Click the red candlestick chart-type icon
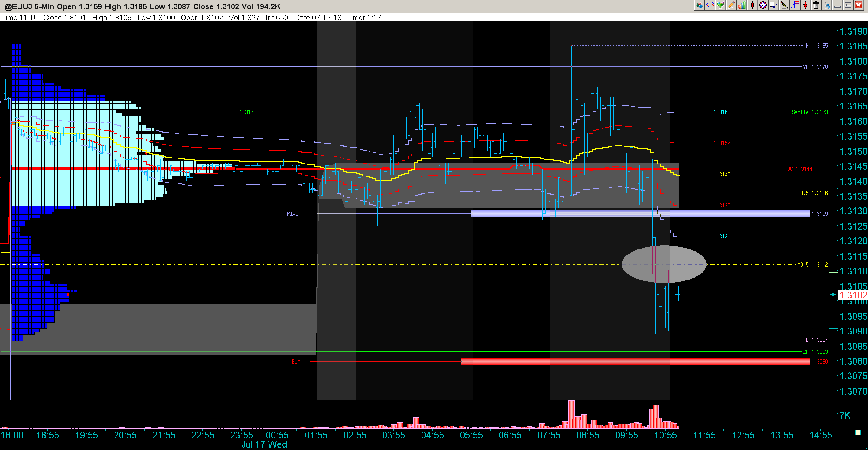 [752, 5]
